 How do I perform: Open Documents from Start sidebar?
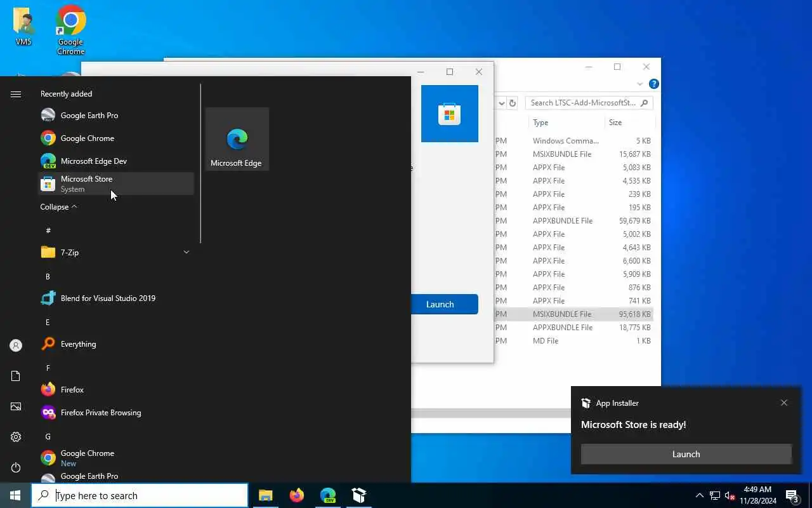(x=16, y=376)
